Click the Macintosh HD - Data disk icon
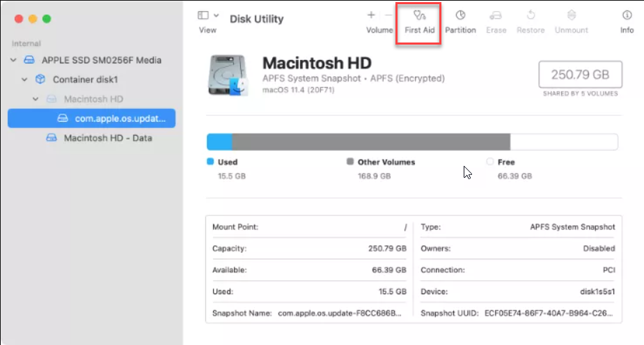Image resolution: width=644 pixels, height=345 pixels. point(52,138)
